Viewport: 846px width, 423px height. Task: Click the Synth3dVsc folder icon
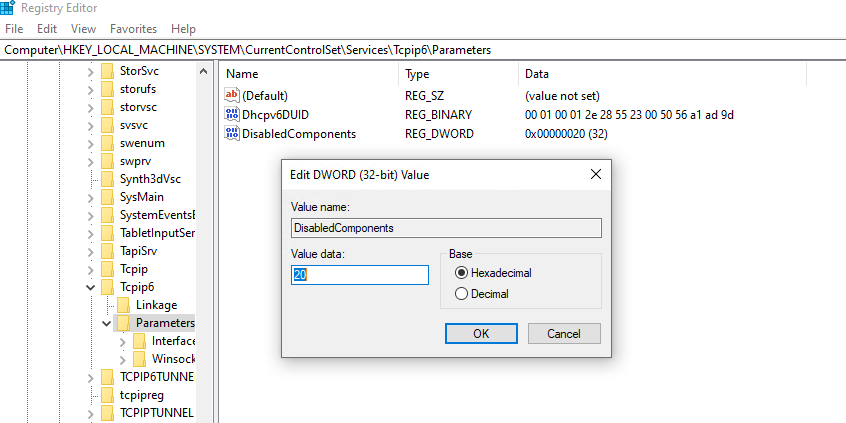(108, 179)
